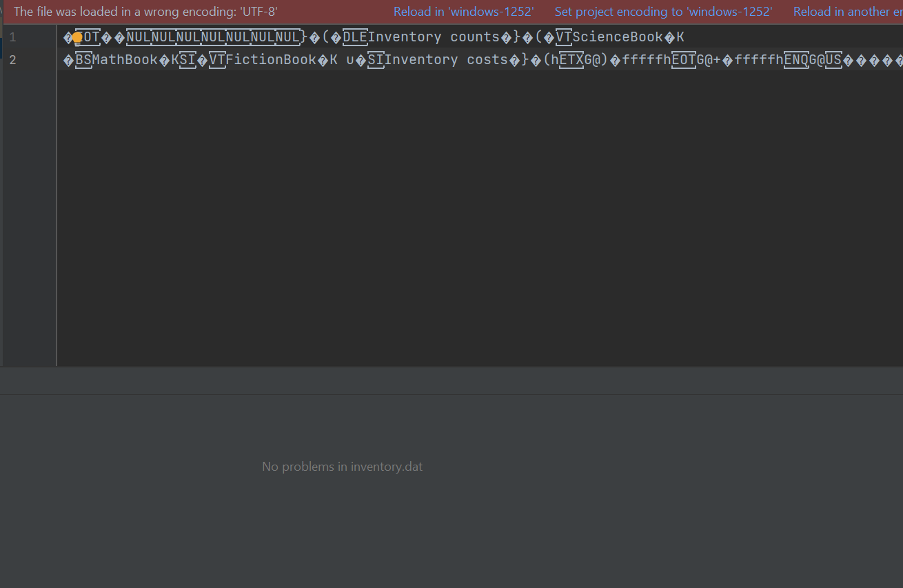Click 'Reload in windows-1252' link

coord(463,12)
